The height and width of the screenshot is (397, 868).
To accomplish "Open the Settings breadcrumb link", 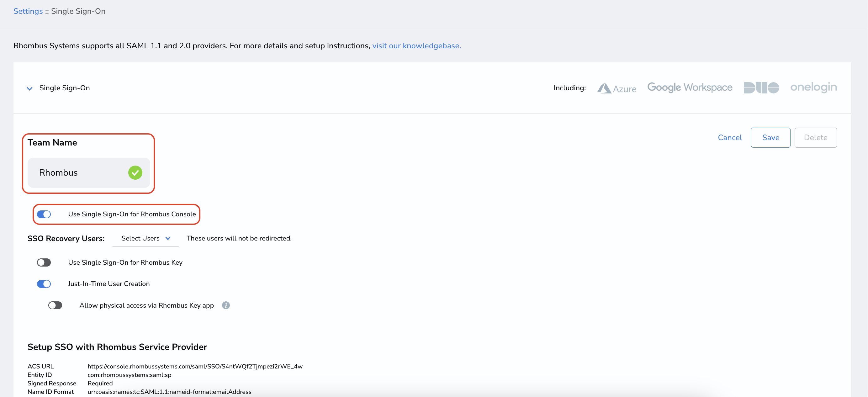I will click(x=28, y=11).
